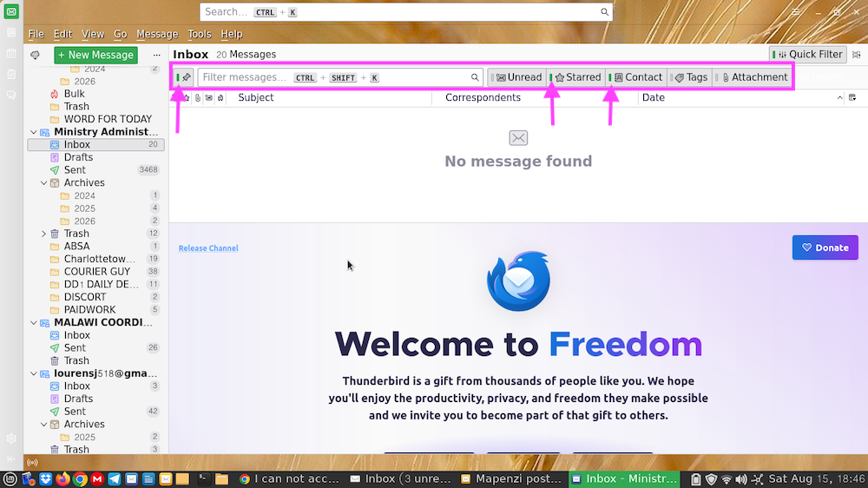Screen dimensions: 868x488
Task: Select the Bulk folder
Action: click(x=95, y=94)
